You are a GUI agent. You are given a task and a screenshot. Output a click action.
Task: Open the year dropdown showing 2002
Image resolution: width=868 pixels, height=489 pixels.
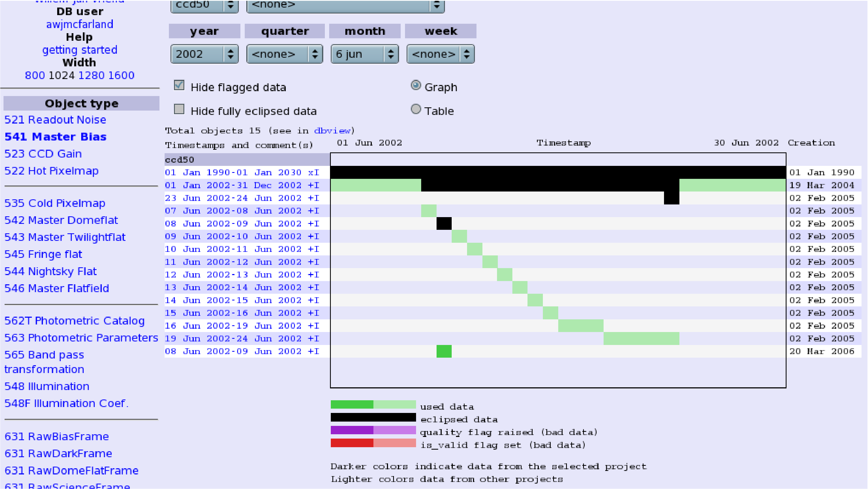click(204, 54)
